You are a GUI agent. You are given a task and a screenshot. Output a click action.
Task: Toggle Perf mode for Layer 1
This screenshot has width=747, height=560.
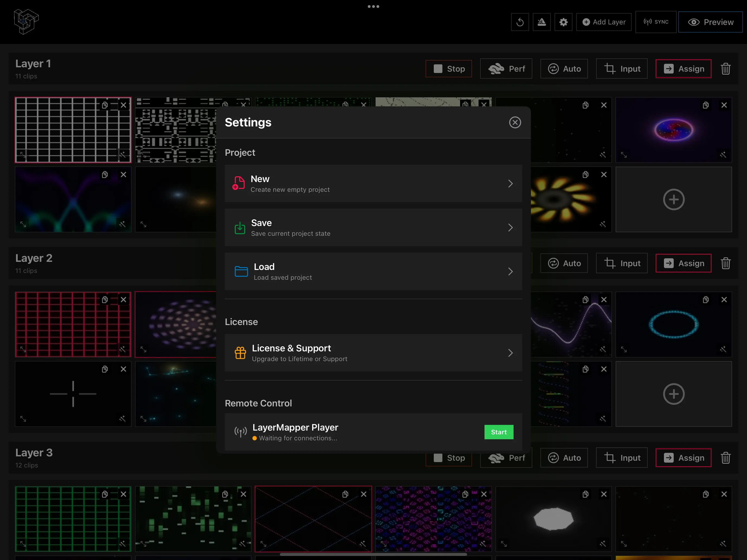click(506, 69)
